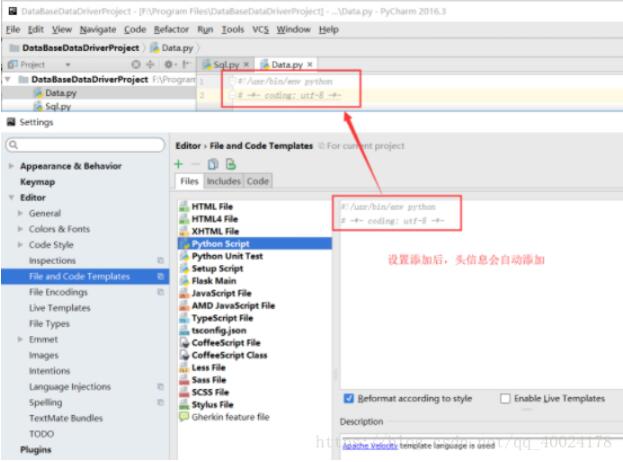Select Keymap in Settings sidebar
Screen dimensions: 623x462
(x=38, y=182)
